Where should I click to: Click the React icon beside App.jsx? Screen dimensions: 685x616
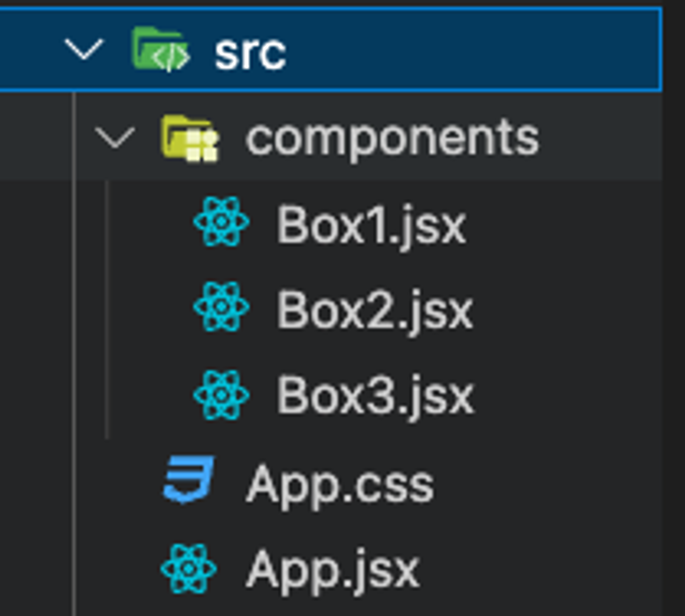tap(189, 568)
